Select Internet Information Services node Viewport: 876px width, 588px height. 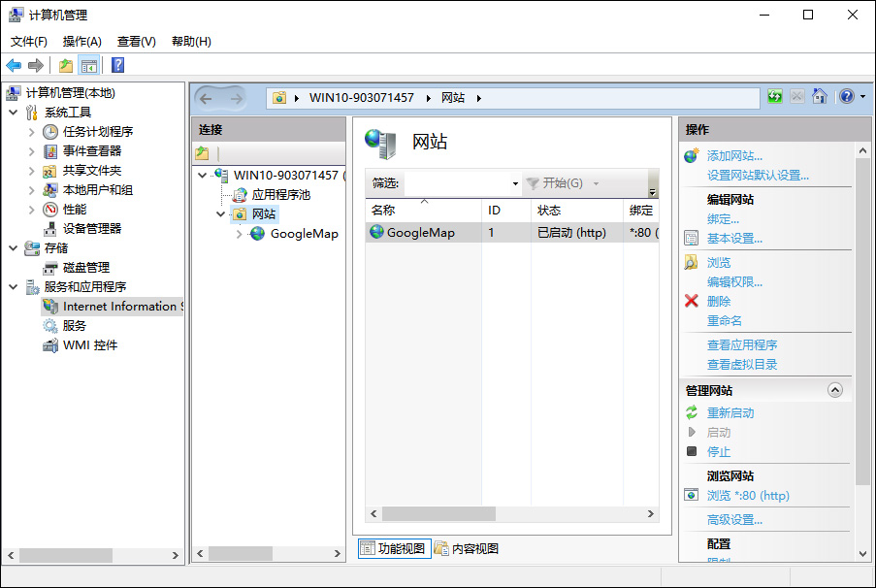click(x=113, y=307)
